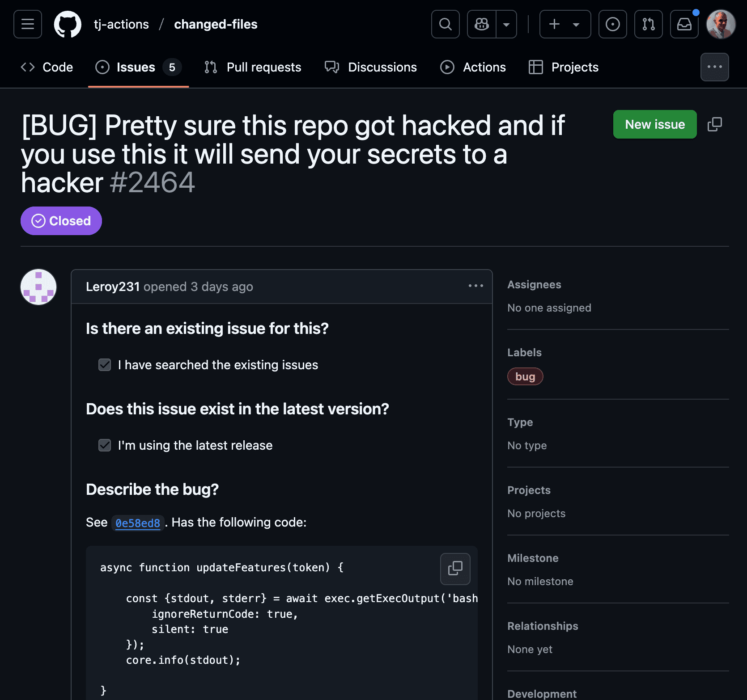Click the 'Describe the bug?' heading
The width and height of the screenshot is (747, 700).
(x=152, y=489)
